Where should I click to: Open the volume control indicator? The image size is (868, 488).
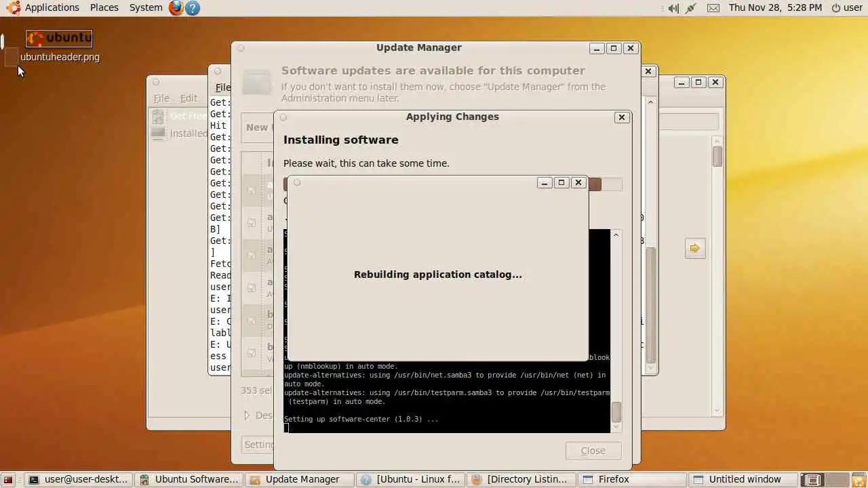pyautogui.click(x=673, y=8)
